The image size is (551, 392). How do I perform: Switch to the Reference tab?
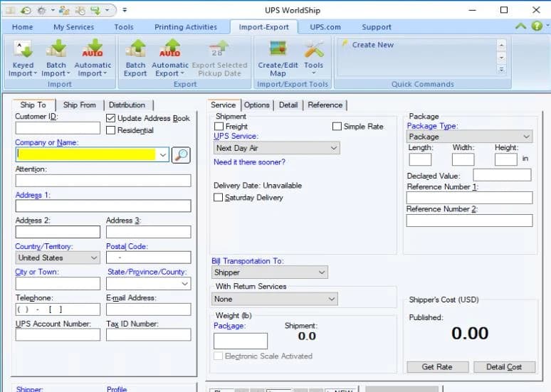(x=325, y=105)
